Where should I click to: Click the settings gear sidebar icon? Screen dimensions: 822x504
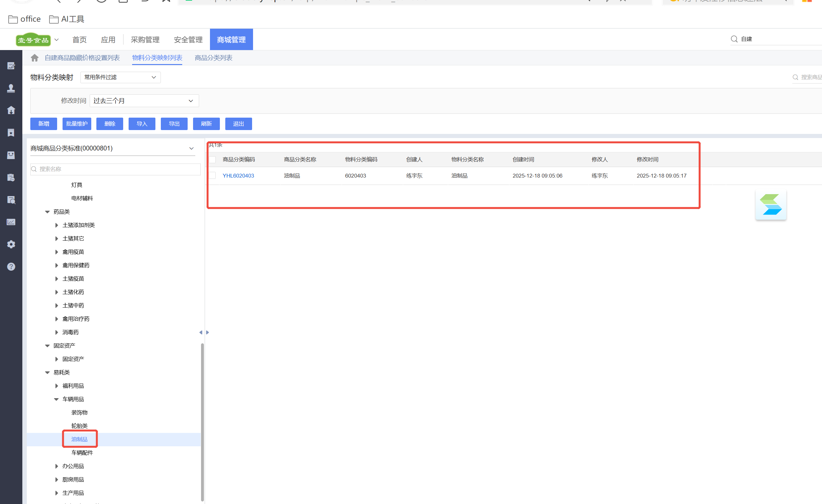coord(11,244)
